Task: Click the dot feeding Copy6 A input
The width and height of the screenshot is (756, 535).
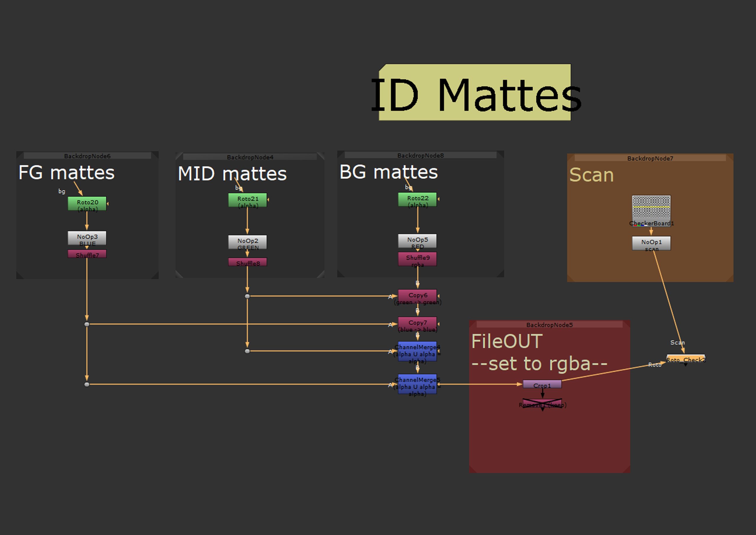Action: (247, 296)
